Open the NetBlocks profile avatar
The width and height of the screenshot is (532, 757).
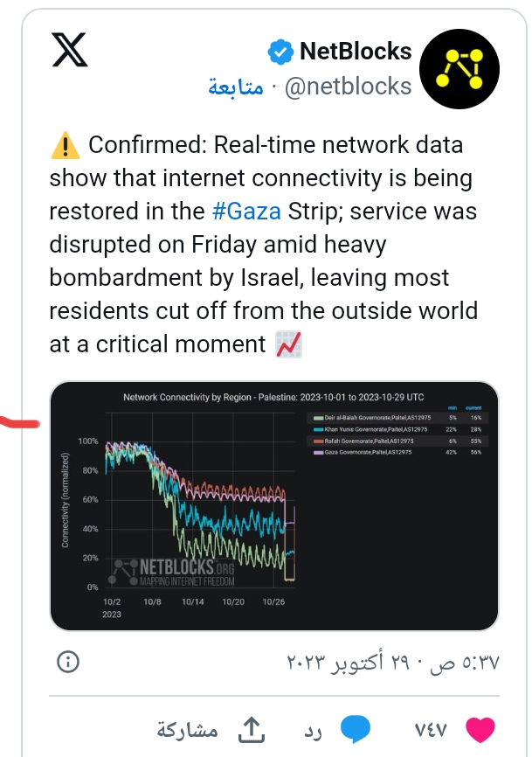(459, 68)
